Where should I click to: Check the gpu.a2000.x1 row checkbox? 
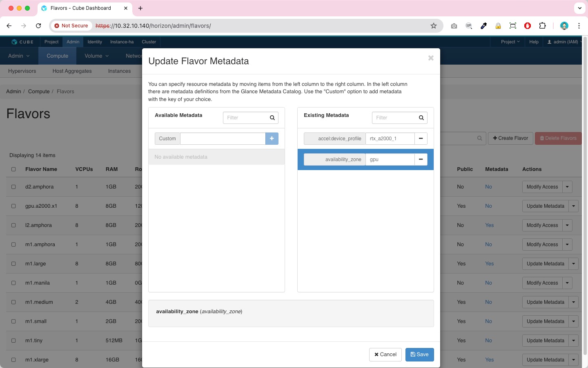click(x=13, y=206)
